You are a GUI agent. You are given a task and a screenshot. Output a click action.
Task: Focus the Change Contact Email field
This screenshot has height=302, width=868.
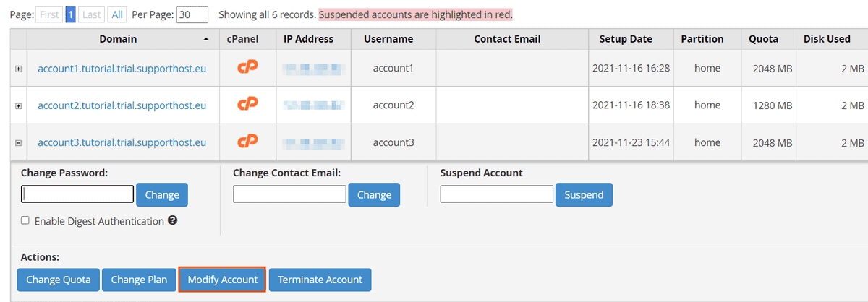point(289,194)
